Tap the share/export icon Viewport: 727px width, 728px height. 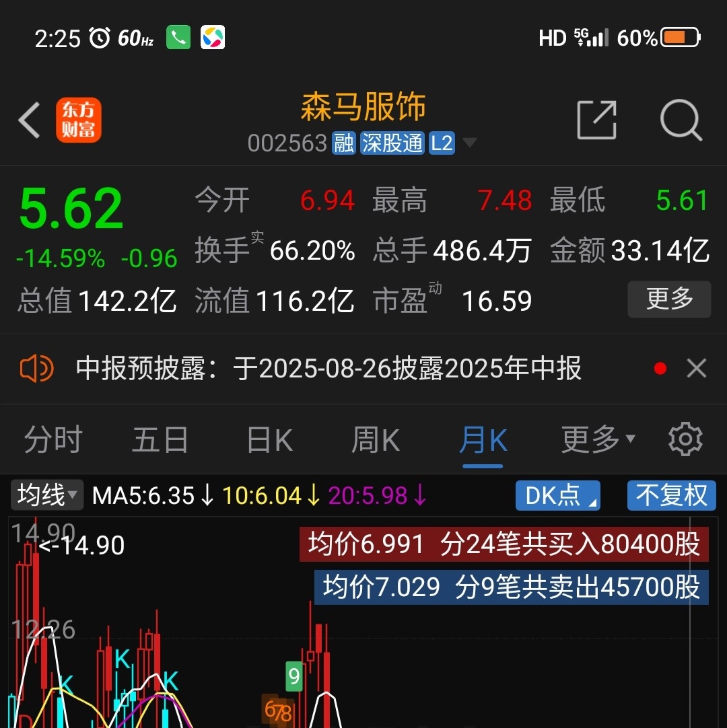[597, 120]
